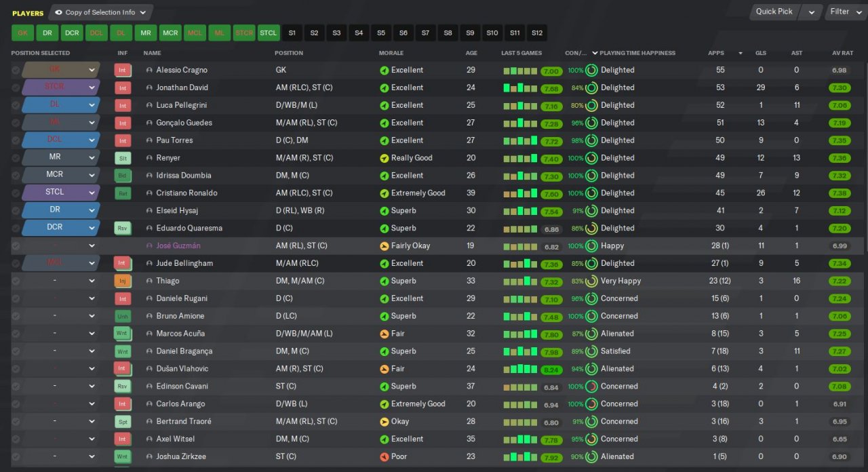Click José Guzmán's Fairly Okay morale icon
This screenshot has height=472, width=868.
(x=384, y=245)
